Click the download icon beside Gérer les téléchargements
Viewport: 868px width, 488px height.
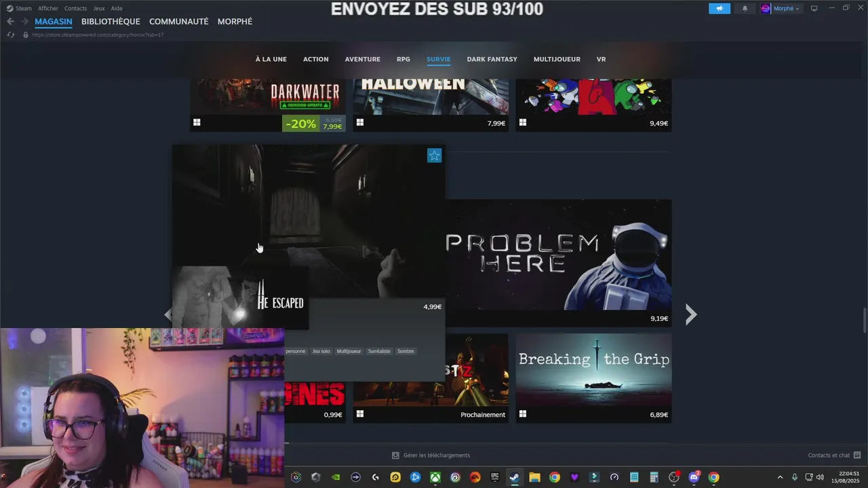pos(396,455)
